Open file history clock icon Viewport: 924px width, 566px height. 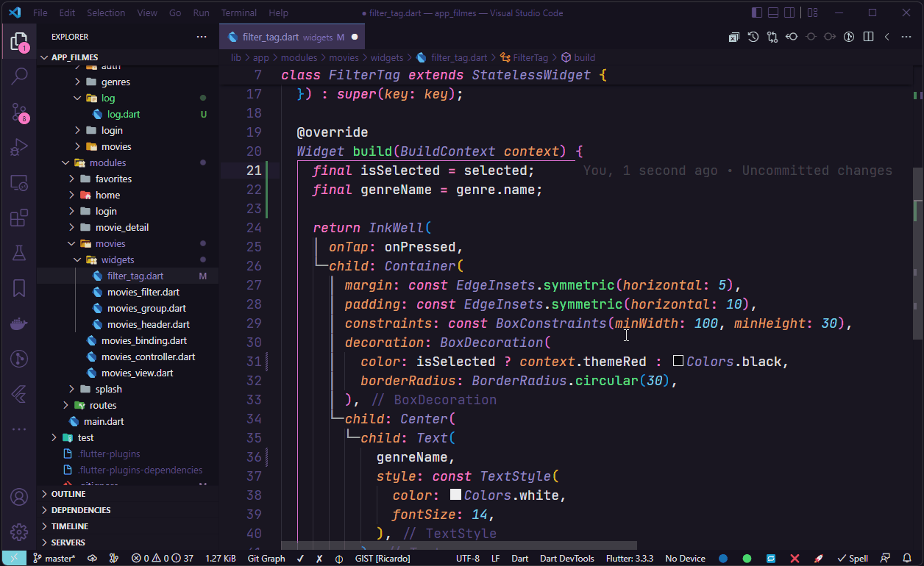[x=753, y=37]
